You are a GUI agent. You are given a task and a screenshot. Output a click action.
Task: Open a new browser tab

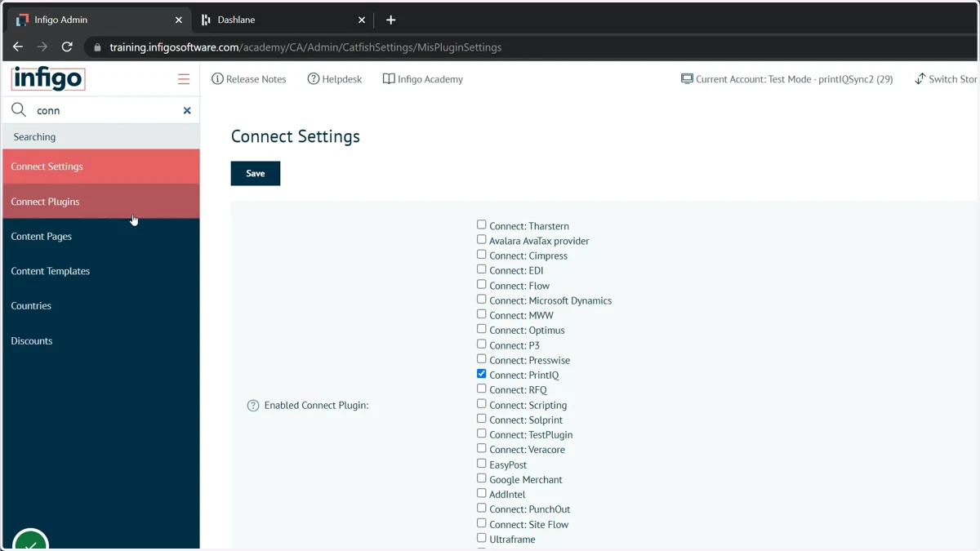390,20
